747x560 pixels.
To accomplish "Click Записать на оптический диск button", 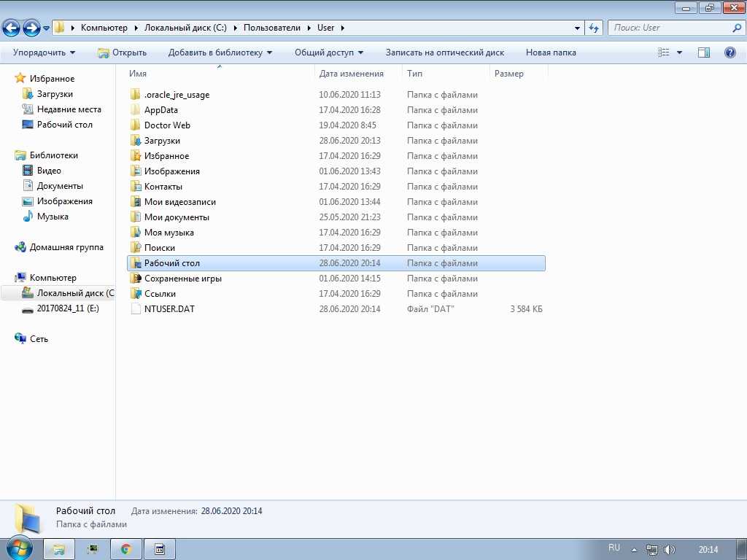I will tap(444, 52).
